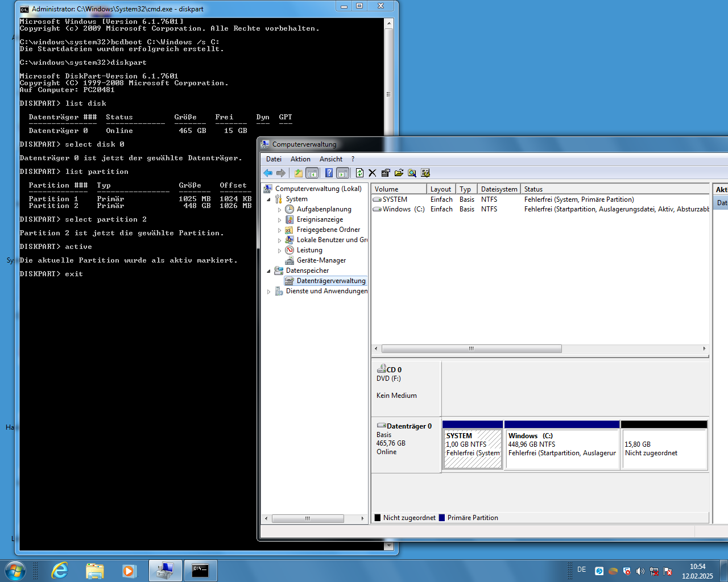Select the SYSTEM volume row
This screenshot has width=728, height=582.
pyautogui.click(x=540, y=199)
